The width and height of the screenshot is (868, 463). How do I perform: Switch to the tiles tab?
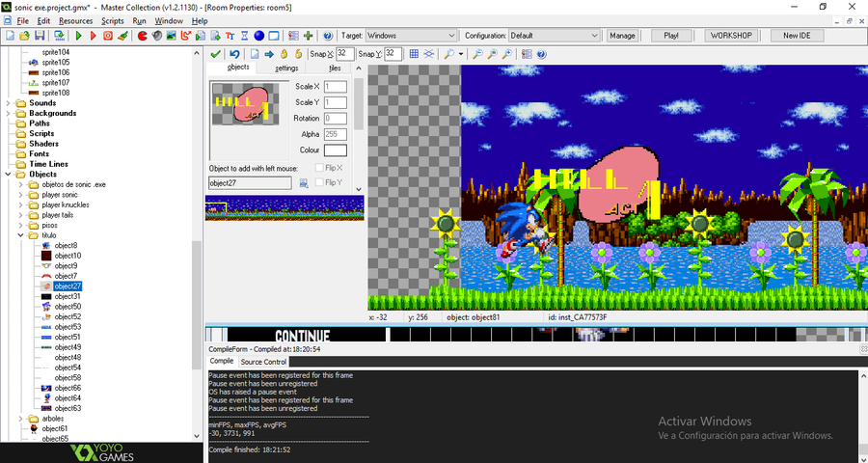(335, 68)
